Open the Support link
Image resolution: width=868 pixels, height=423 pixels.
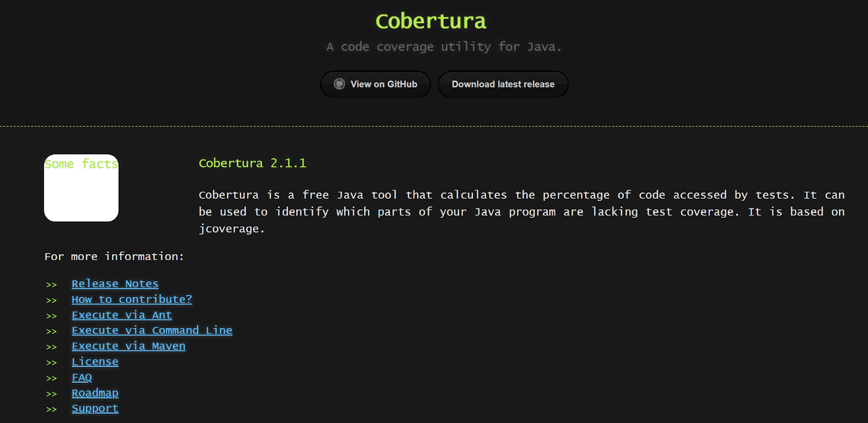point(95,408)
